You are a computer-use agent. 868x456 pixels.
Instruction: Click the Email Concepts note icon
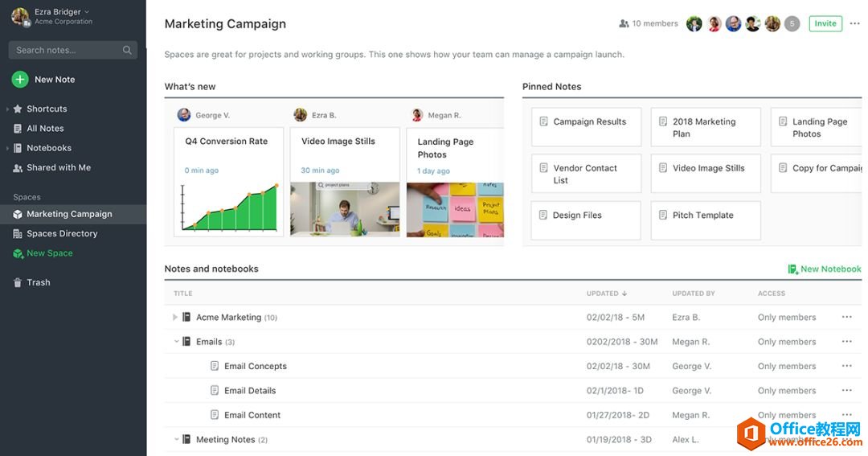215,366
